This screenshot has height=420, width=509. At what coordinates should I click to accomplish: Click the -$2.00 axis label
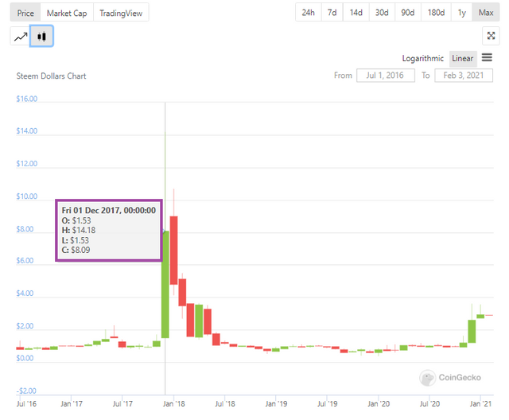(26, 391)
